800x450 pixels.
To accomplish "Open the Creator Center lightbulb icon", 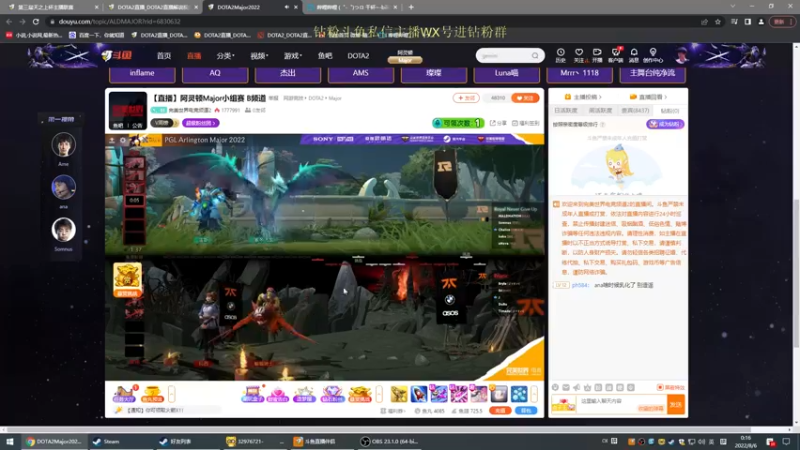I will point(653,55).
